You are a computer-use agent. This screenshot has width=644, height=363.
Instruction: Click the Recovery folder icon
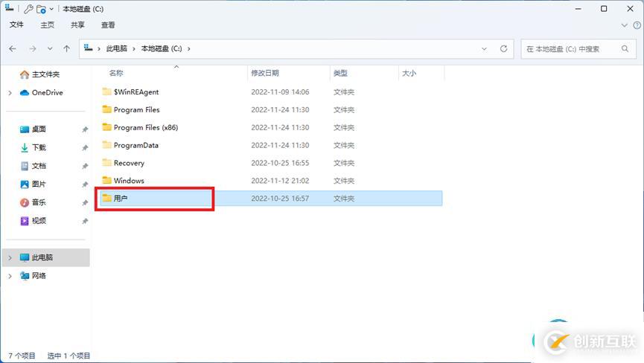106,162
